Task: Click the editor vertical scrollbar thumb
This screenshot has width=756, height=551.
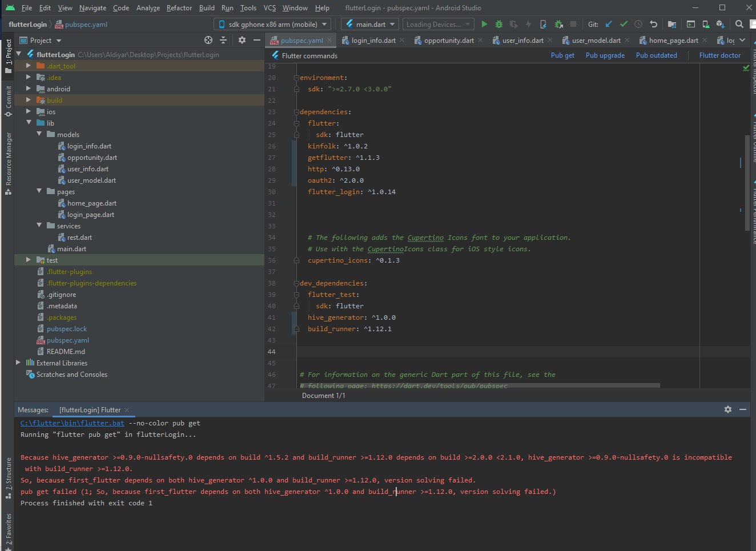Action: point(747,183)
